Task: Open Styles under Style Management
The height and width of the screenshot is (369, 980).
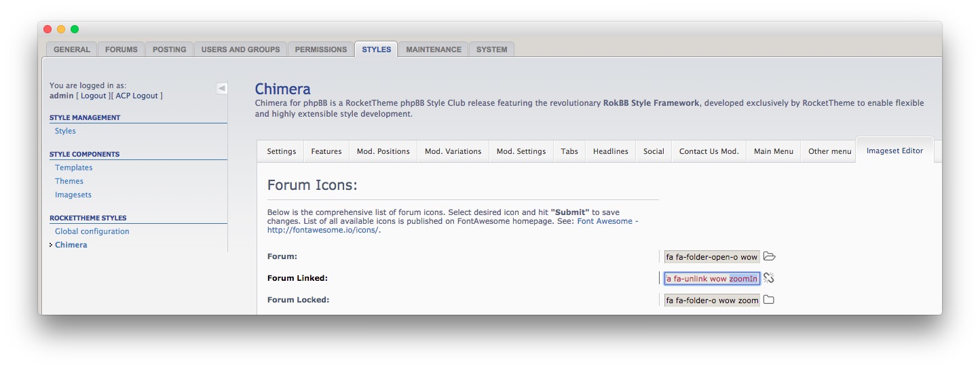Action: [65, 131]
